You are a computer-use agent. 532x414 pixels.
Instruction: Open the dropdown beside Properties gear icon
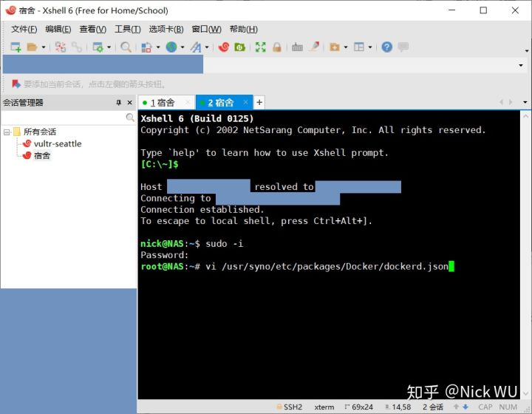(109, 47)
